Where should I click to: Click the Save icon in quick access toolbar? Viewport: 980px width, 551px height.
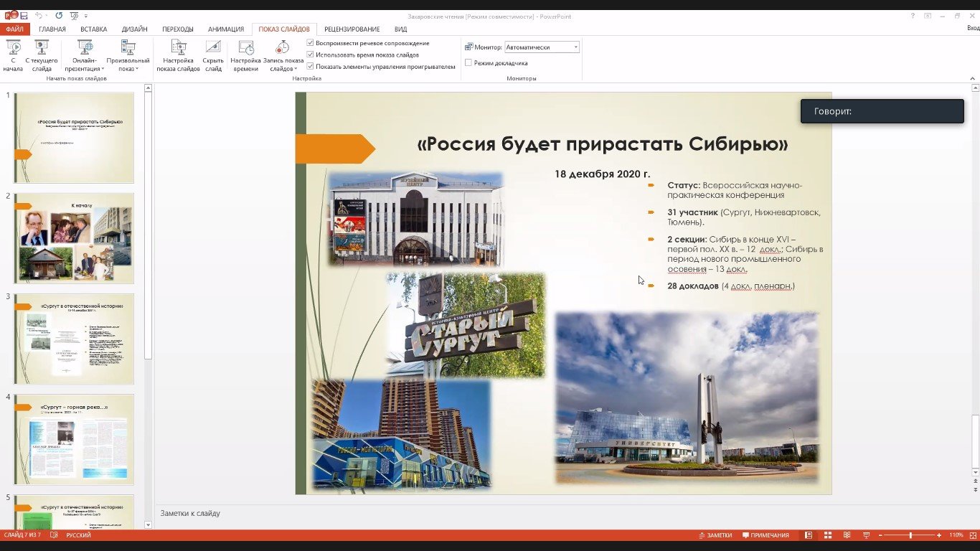point(24,16)
